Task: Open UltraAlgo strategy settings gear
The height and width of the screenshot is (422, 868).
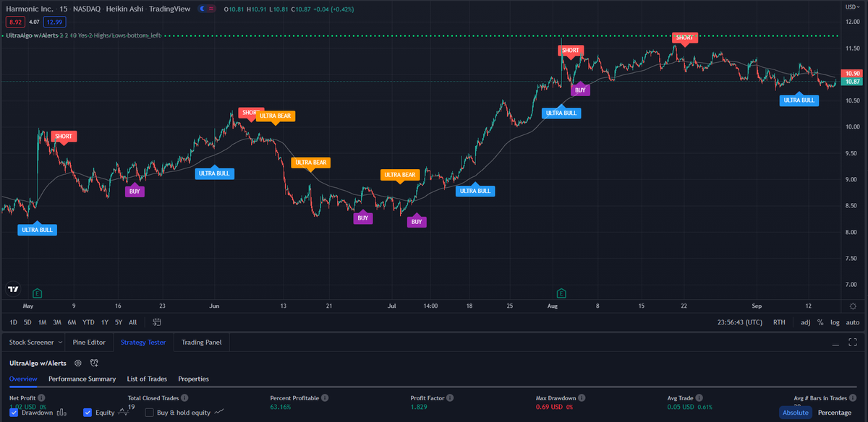Action: point(78,363)
